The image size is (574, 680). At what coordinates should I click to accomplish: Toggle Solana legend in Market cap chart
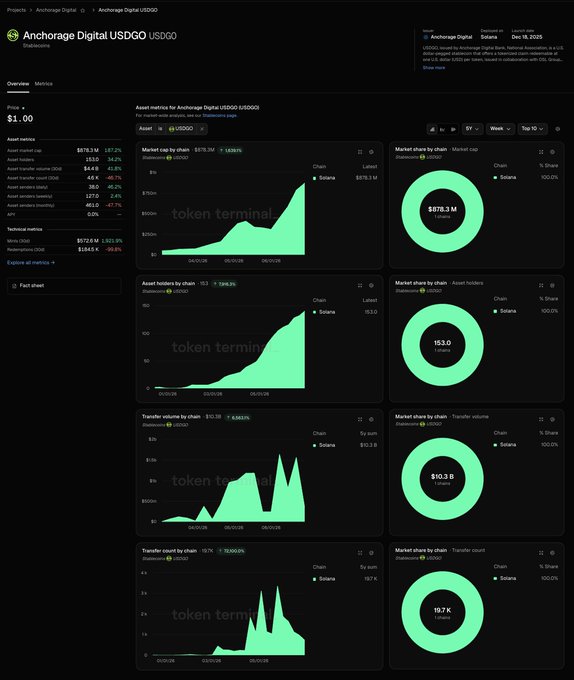tap(324, 178)
